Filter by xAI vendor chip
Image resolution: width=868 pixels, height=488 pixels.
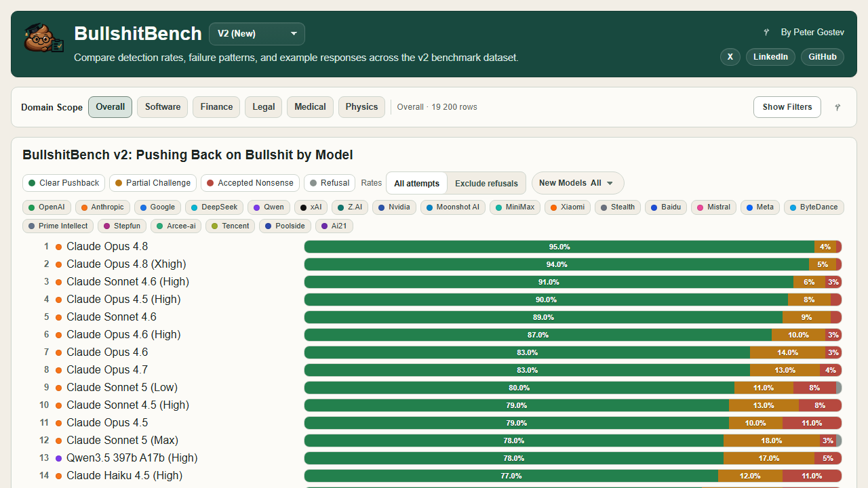click(311, 207)
